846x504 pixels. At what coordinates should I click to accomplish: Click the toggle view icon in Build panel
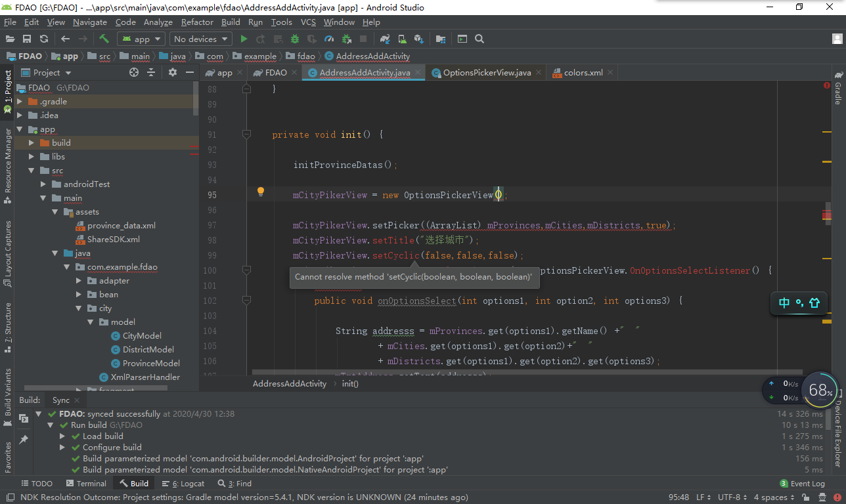(x=24, y=418)
